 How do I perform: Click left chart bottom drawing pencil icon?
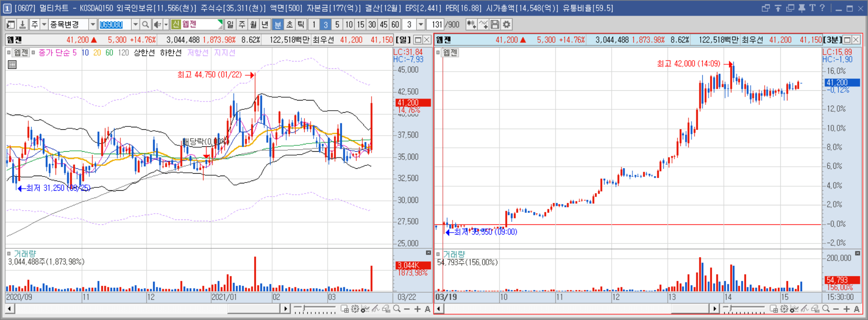coord(375,309)
